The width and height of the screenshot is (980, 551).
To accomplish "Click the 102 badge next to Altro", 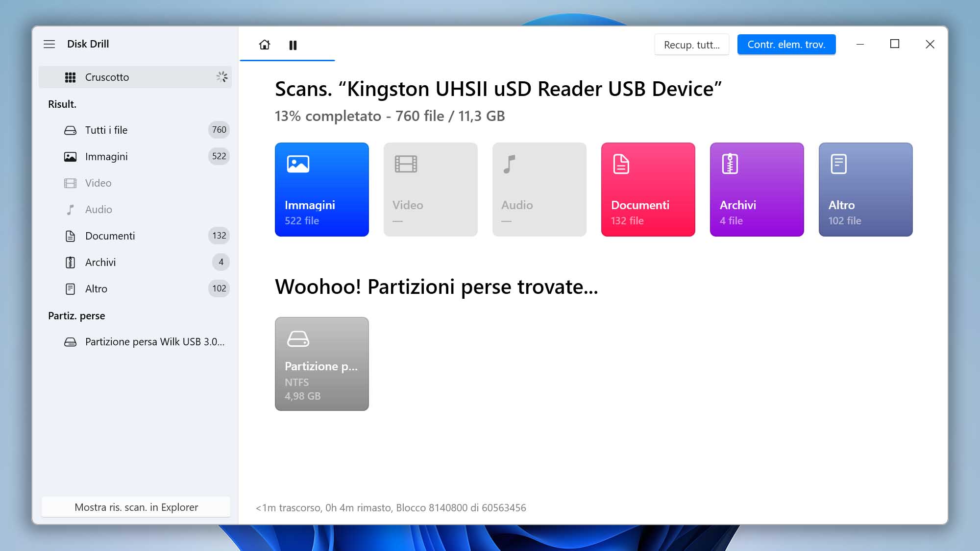I will (219, 288).
